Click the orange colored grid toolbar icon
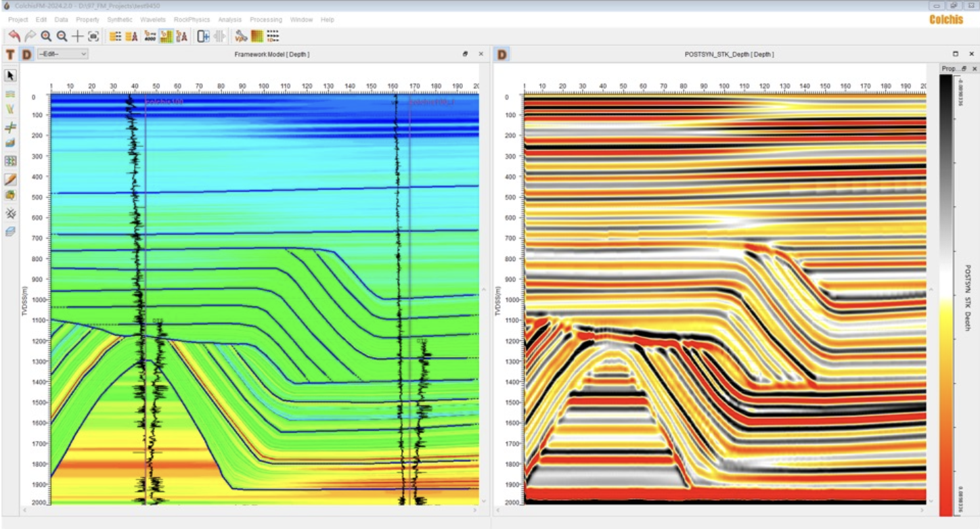 coord(257,36)
